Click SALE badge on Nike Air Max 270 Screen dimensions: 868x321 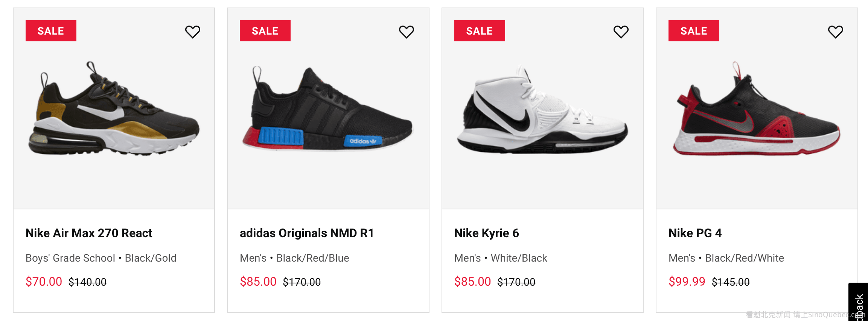[x=51, y=31]
